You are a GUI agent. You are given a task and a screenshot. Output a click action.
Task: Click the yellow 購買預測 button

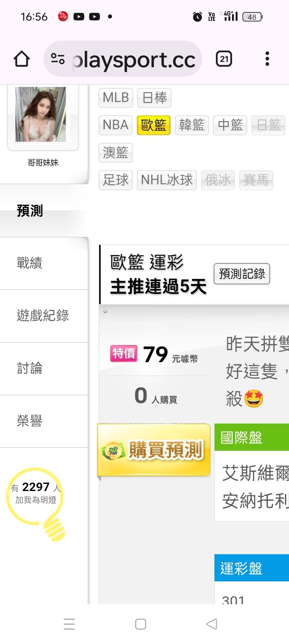[154, 450]
